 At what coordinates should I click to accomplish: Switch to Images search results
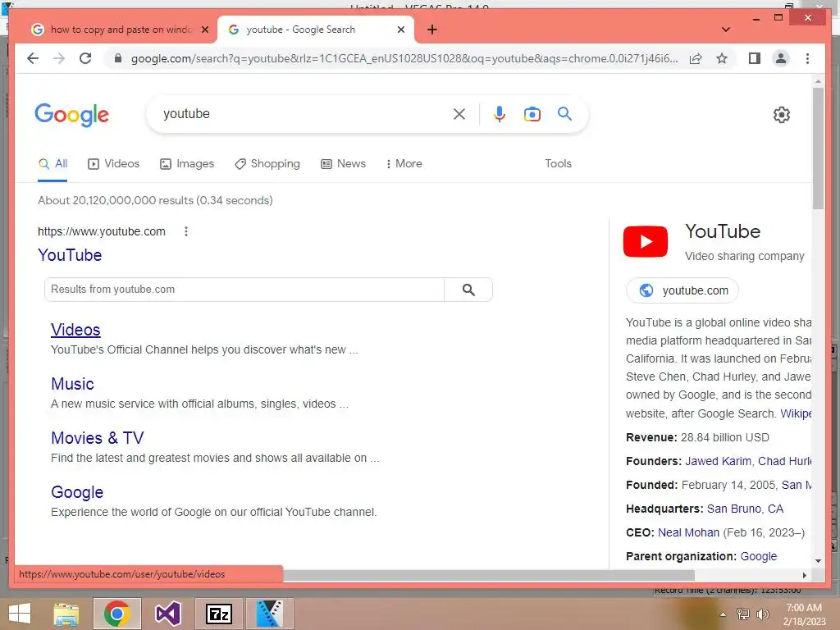187,164
